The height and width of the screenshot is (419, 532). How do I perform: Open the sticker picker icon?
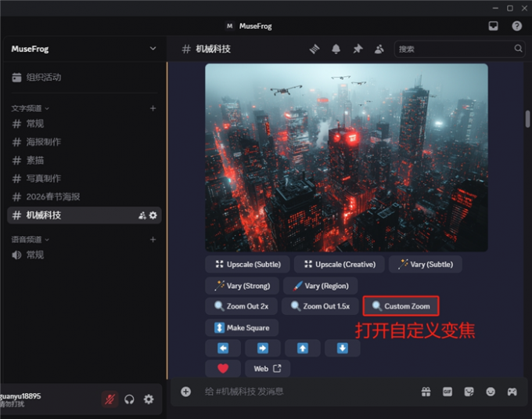point(469,392)
